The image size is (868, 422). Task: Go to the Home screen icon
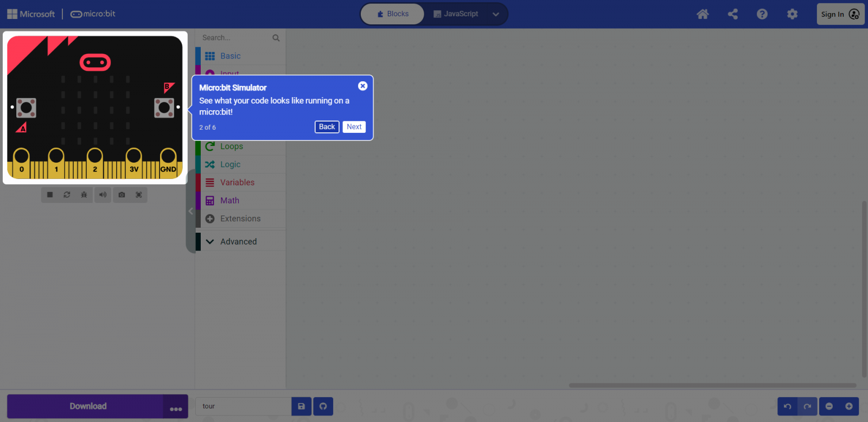pyautogui.click(x=703, y=14)
